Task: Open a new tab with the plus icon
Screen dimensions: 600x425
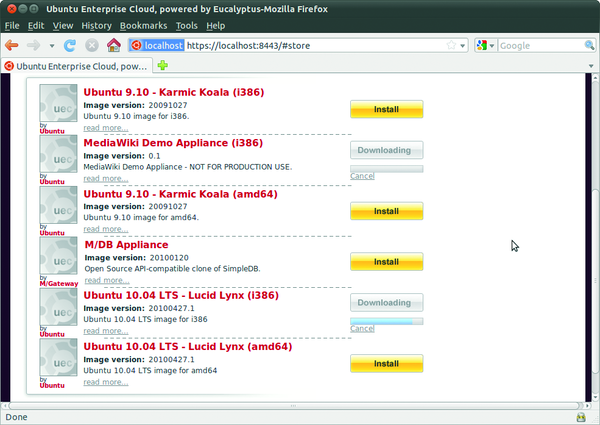Action: pyautogui.click(x=163, y=65)
